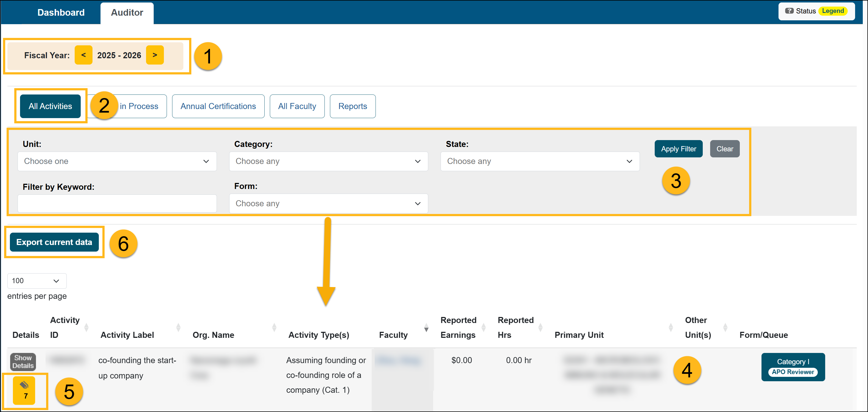Screen dimensions: 868x412
Task: Toggle sorting on the Activity Label column
Action: [178, 327]
